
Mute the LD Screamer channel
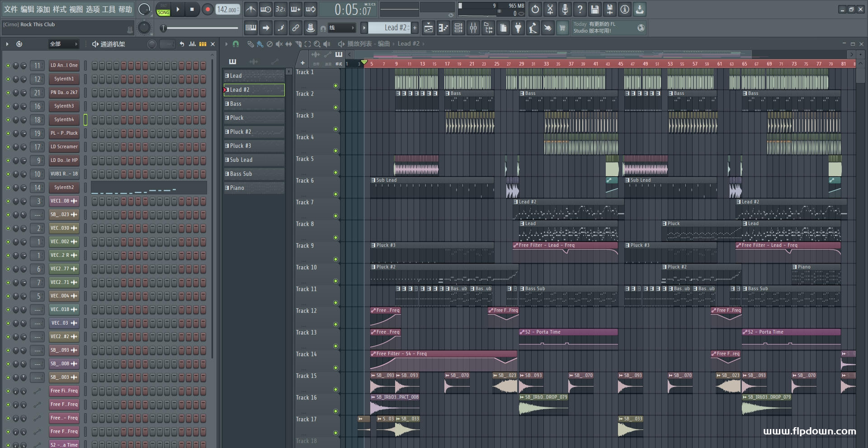[8, 146]
